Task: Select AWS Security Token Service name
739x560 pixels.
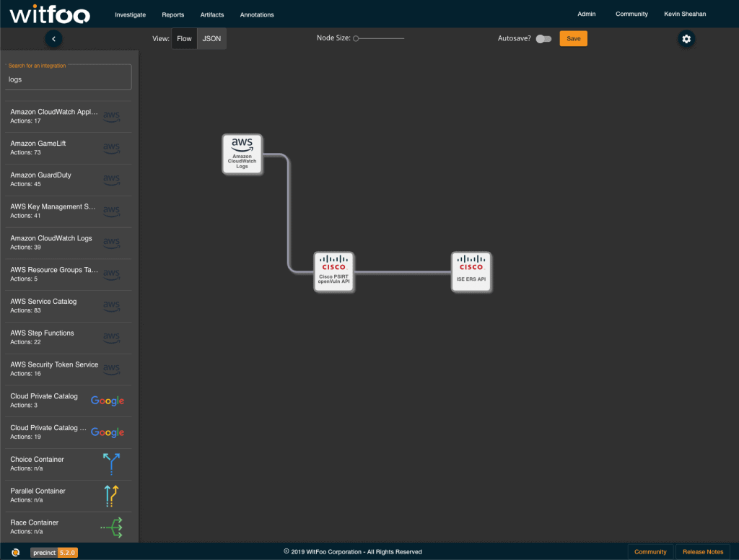Action: coord(55,365)
